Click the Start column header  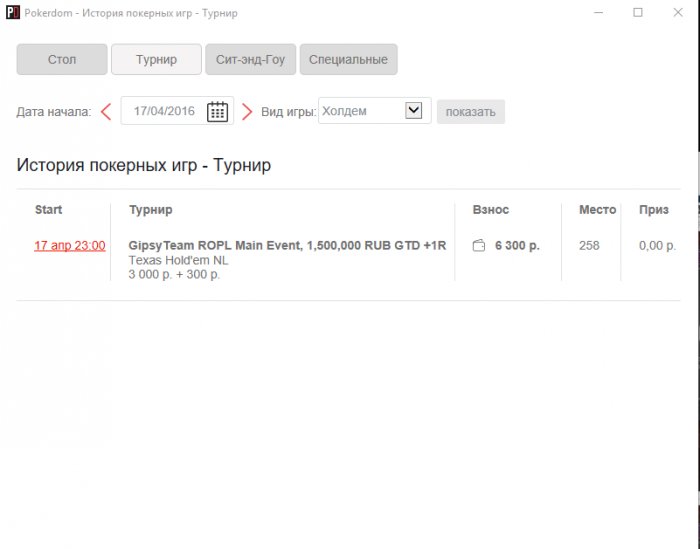48,209
